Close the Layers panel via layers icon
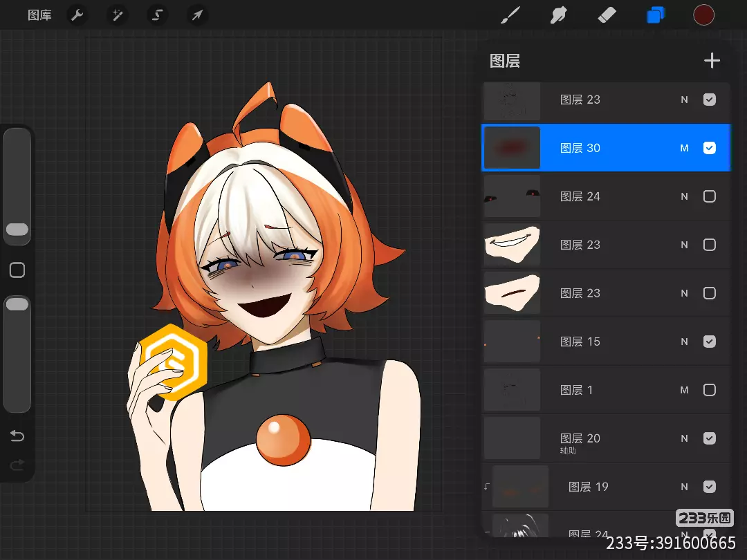The height and width of the screenshot is (560, 747). coord(656,15)
